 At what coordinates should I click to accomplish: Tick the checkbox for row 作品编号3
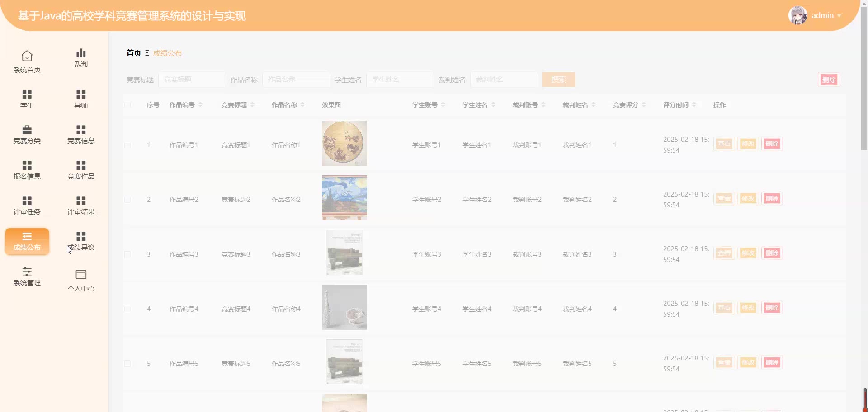(x=127, y=254)
